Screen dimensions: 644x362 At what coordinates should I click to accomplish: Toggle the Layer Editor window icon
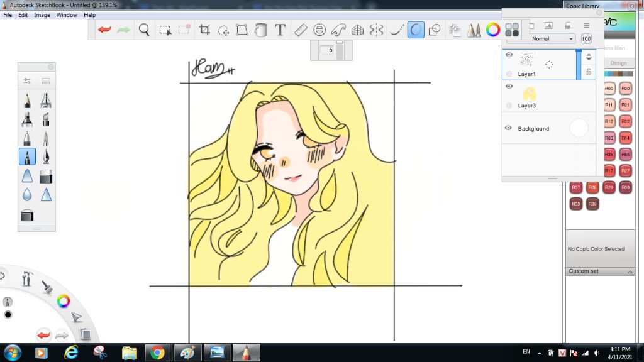(x=455, y=30)
